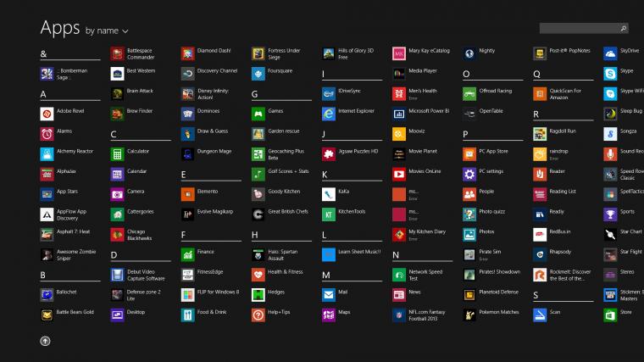This screenshot has width=644, height=362.
Task: Open the Reading List app
Action: click(540, 194)
